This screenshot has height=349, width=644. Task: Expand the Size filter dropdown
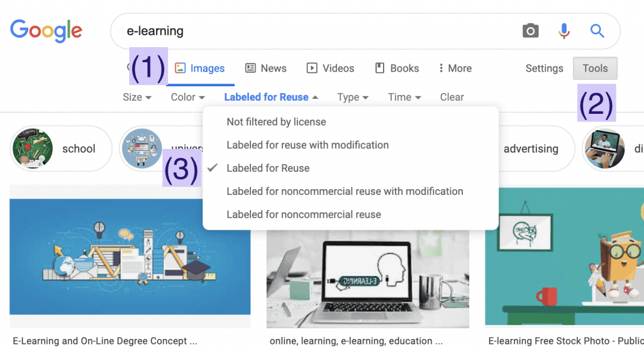point(137,97)
